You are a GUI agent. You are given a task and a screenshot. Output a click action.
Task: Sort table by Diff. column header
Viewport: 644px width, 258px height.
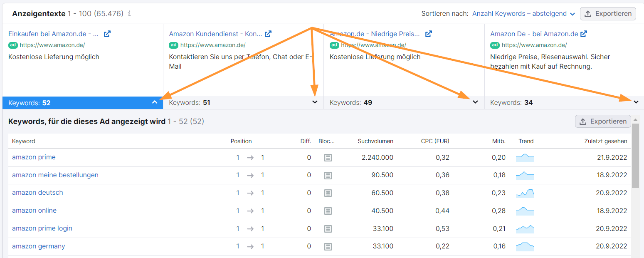306,141
